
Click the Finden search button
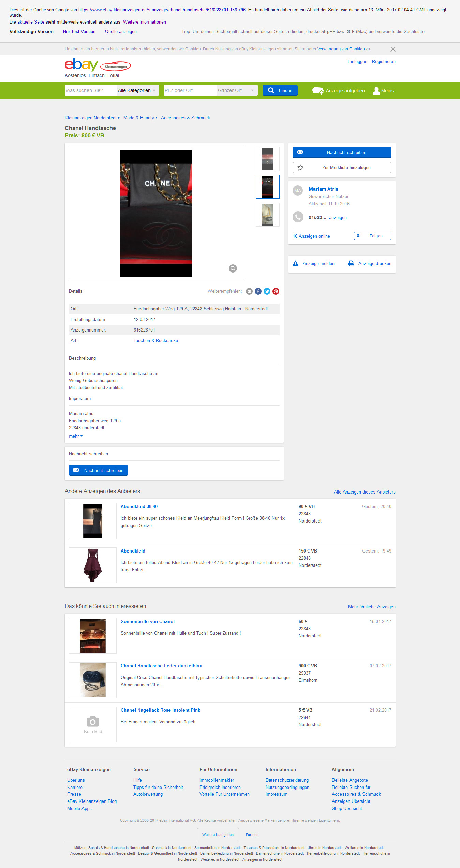coord(280,90)
